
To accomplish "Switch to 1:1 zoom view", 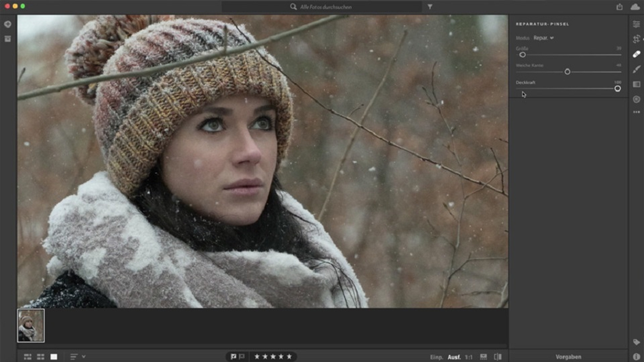I will [469, 357].
